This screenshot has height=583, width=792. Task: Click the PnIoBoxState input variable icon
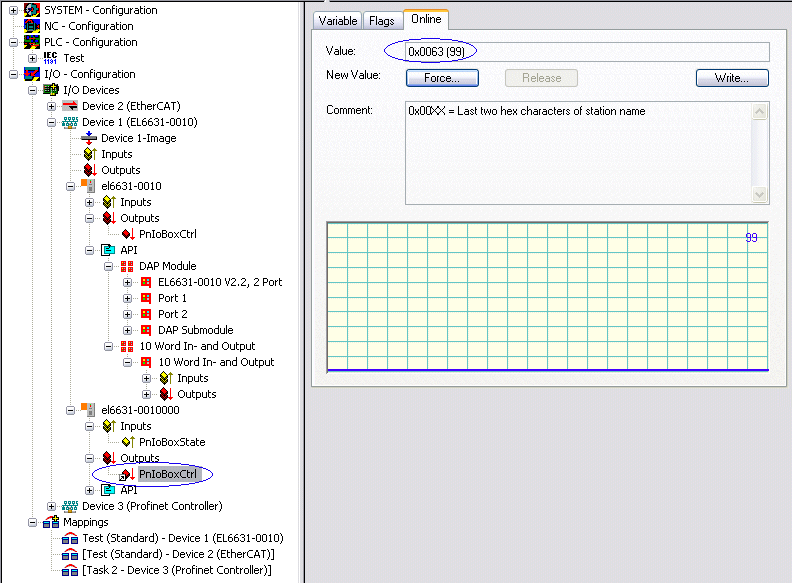(128, 442)
